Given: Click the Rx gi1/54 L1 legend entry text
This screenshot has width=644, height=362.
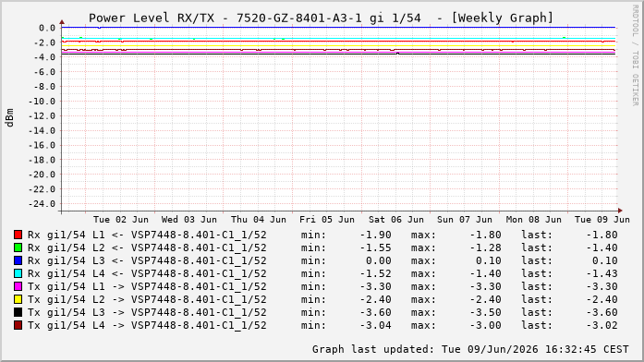Looking at the screenshot, I should 147,235.
